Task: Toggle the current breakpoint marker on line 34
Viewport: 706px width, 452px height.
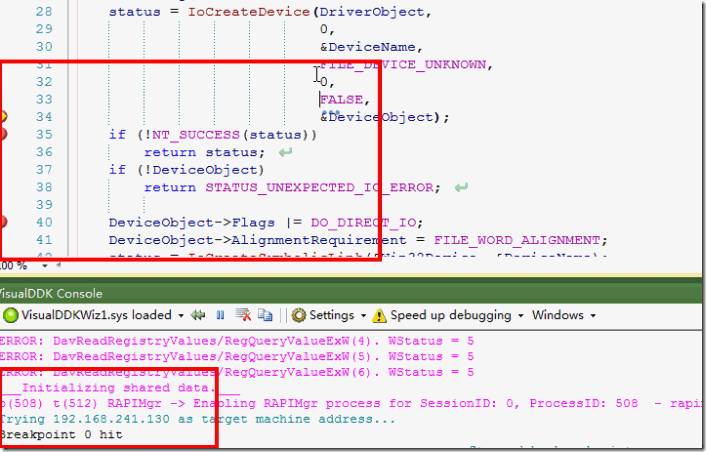Action: coord(3,117)
